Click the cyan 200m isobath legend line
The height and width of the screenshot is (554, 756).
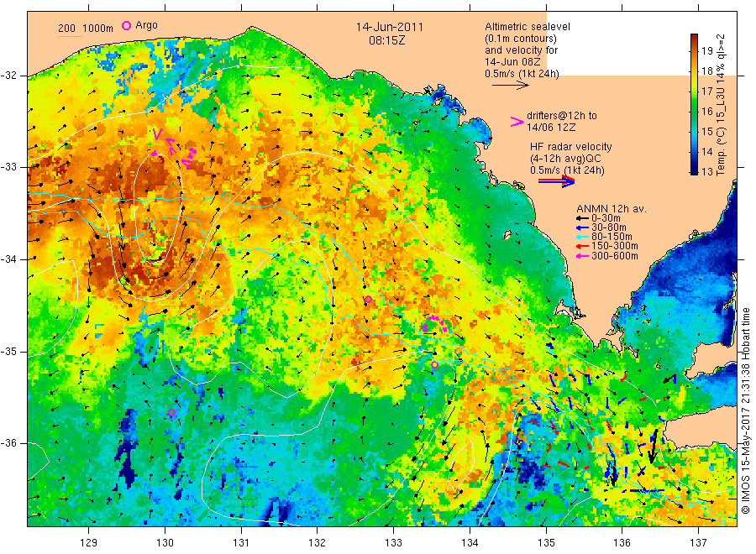(x=70, y=36)
